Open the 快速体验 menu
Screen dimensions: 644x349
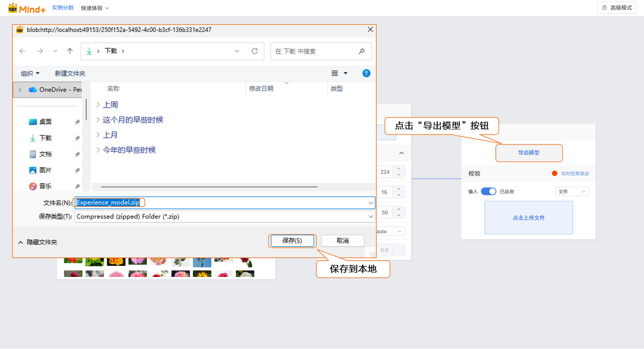(95, 8)
